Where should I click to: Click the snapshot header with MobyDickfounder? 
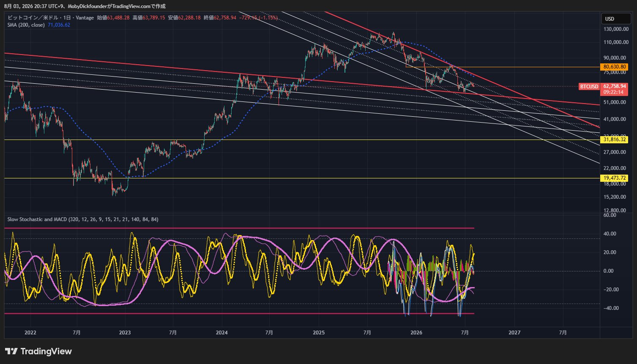click(85, 6)
